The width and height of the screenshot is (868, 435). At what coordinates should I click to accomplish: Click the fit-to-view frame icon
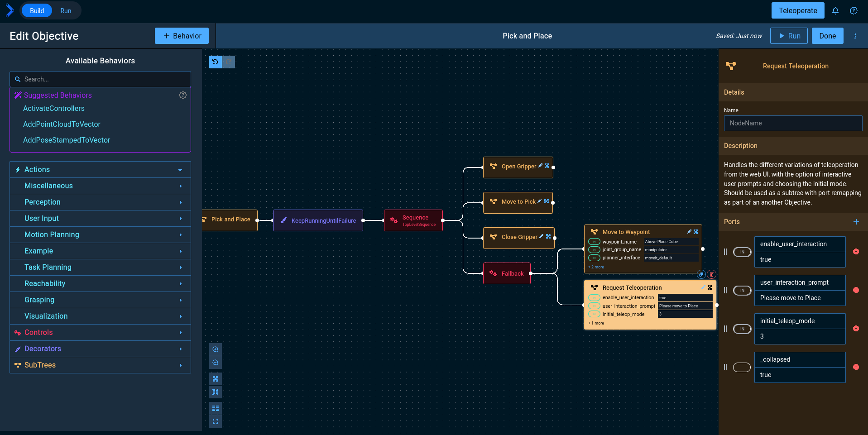pyautogui.click(x=216, y=421)
